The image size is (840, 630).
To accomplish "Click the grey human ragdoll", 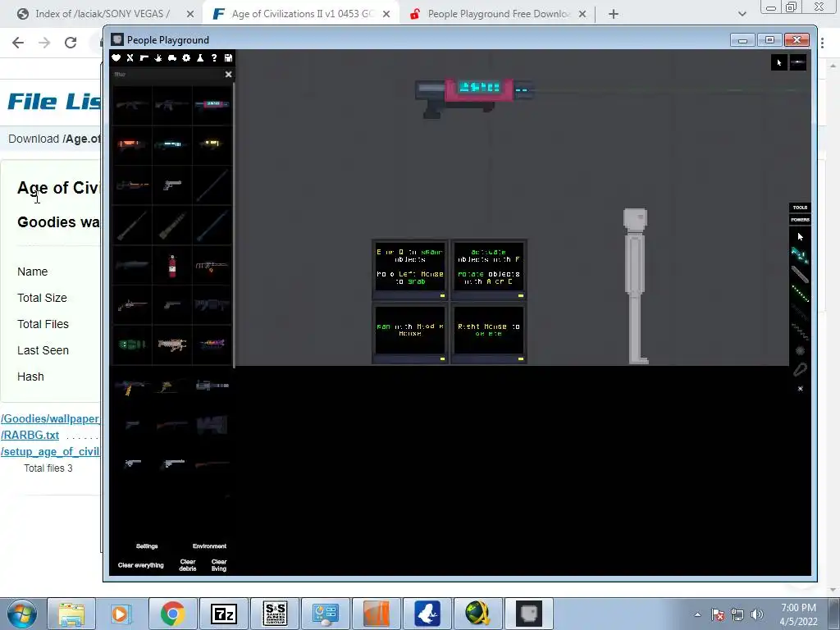I will tap(636, 286).
